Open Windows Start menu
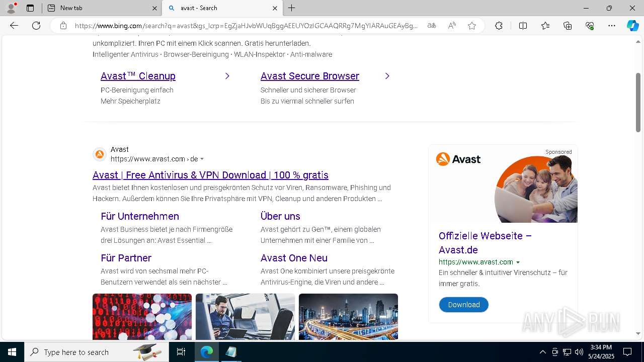The width and height of the screenshot is (644, 362). coord(12,352)
